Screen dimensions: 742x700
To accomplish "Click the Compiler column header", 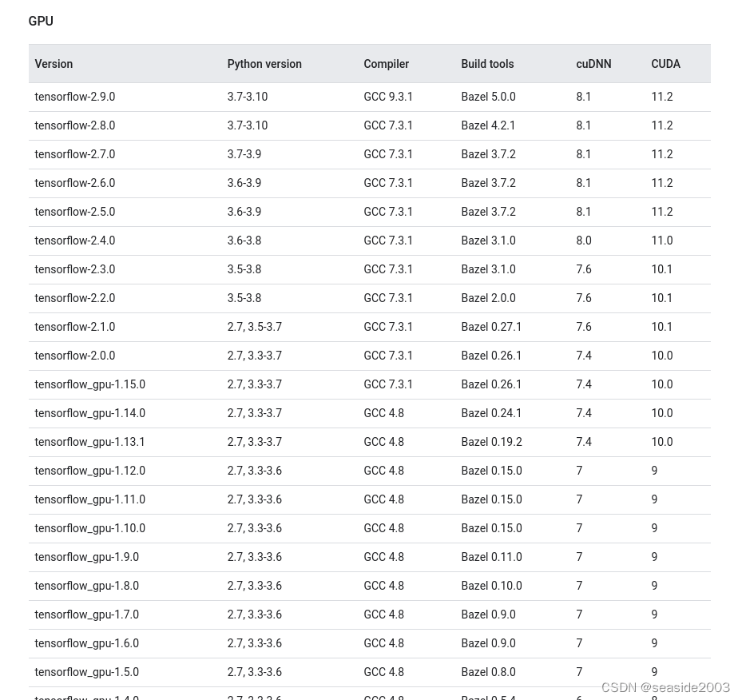I will pos(386,64).
